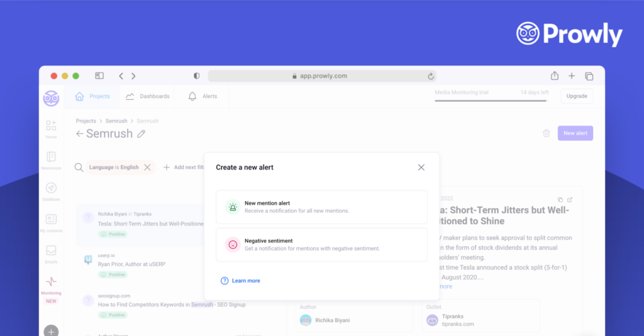Screen dimensions: 644x336
Task: Open the Home sidebar icon
Action: [51, 126]
